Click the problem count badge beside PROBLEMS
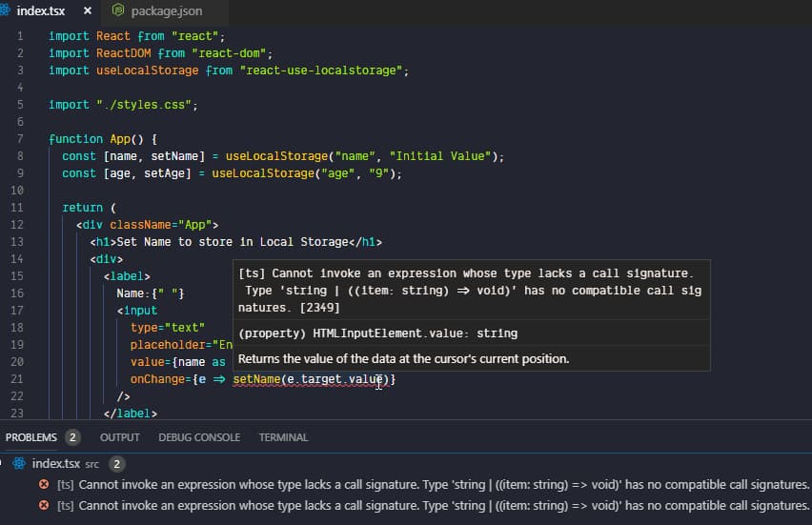 (x=73, y=437)
